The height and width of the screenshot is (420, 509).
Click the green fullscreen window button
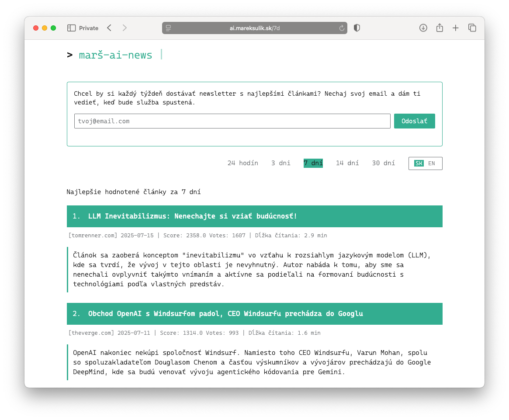click(x=54, y=28)
